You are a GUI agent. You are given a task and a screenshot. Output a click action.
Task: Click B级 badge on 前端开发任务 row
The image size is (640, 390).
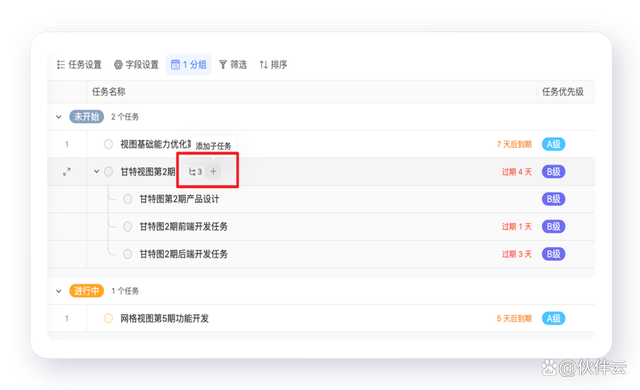click(553, 226)
